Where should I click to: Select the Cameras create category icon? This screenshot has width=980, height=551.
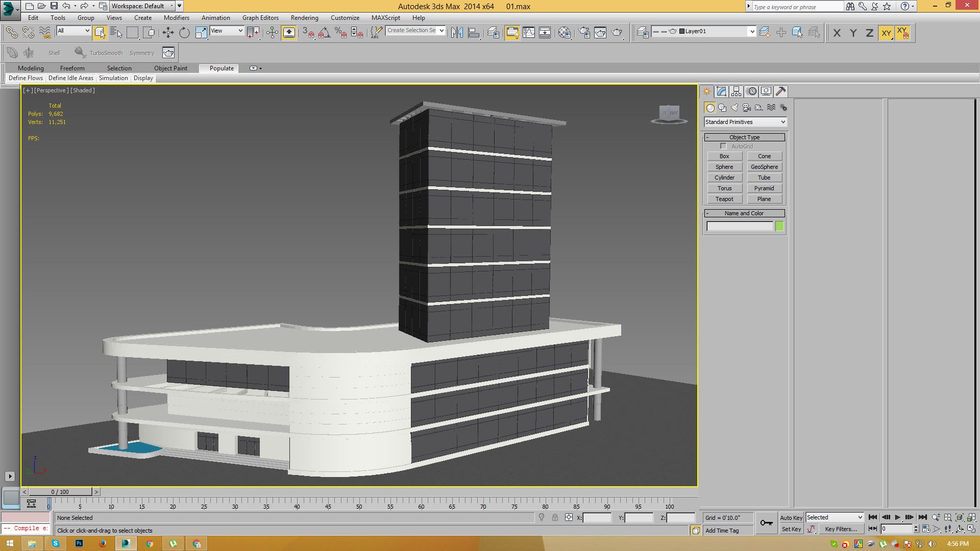point(747,108)
